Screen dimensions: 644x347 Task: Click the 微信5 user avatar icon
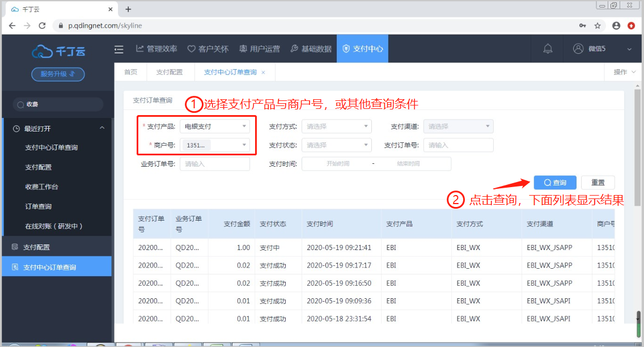[578, 48]
